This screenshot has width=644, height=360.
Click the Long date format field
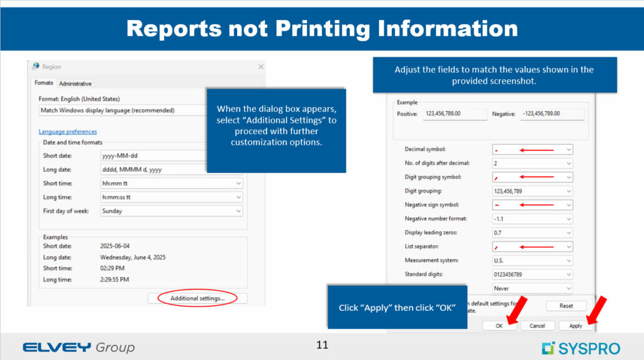click(x=153, y=169)
